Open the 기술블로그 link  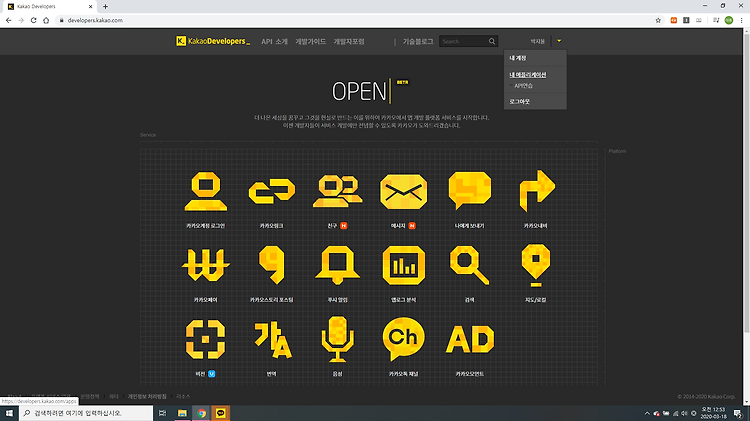click(x=418, y=42)
